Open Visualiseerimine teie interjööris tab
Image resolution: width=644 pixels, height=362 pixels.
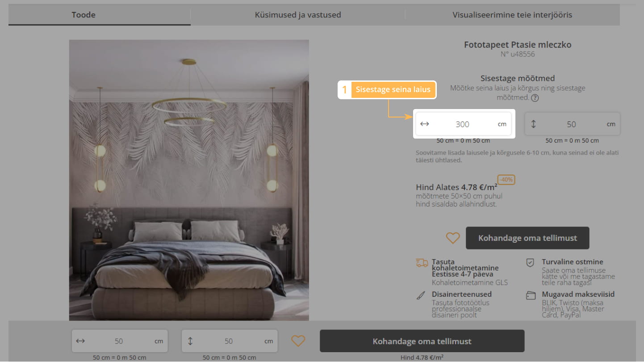coord(512,15)
